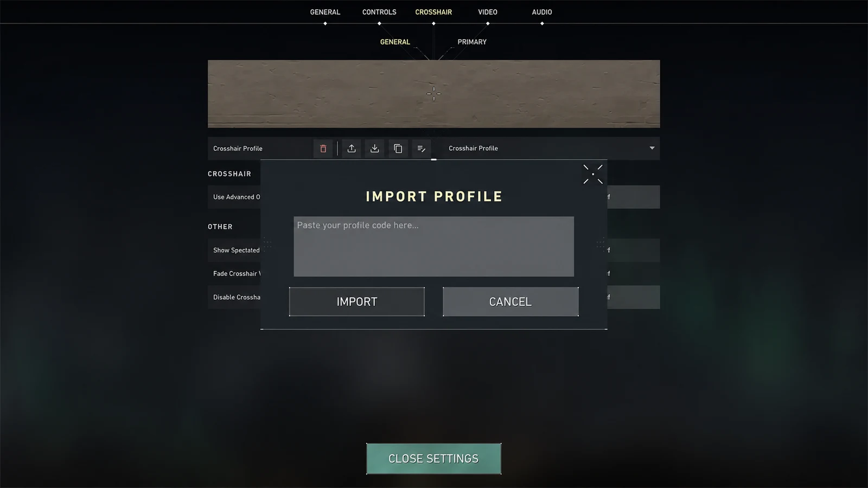Expand the Crosshair Profile dropdown arrow

click(652, 148)
